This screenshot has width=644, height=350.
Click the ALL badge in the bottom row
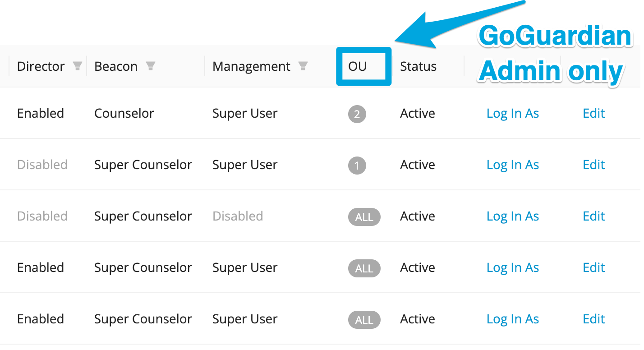(x=364, y=320)
